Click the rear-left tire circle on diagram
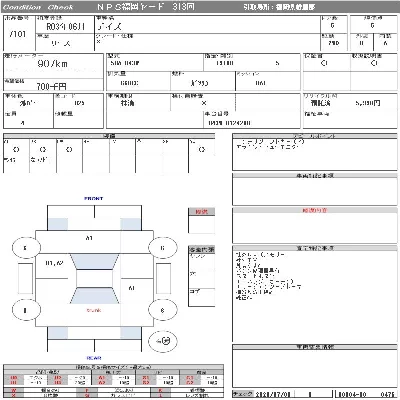Screen dimensions: 400x400 (x=26, y=310)
